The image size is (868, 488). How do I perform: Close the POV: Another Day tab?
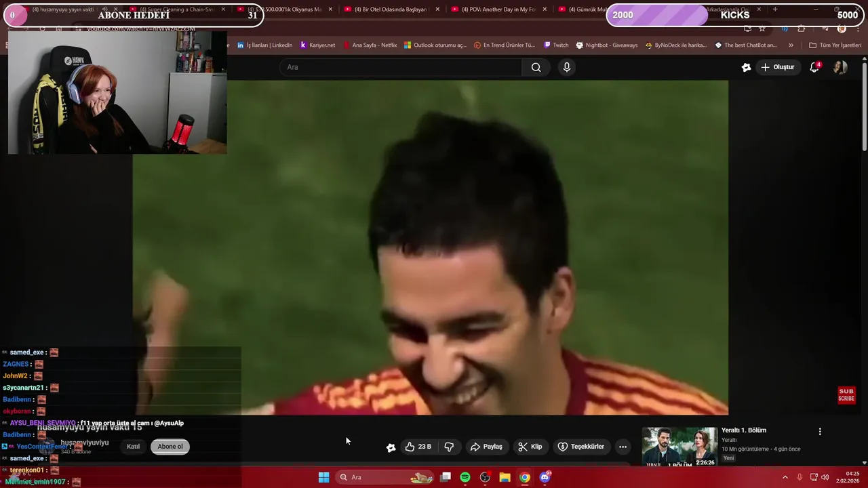coord(545,9)
